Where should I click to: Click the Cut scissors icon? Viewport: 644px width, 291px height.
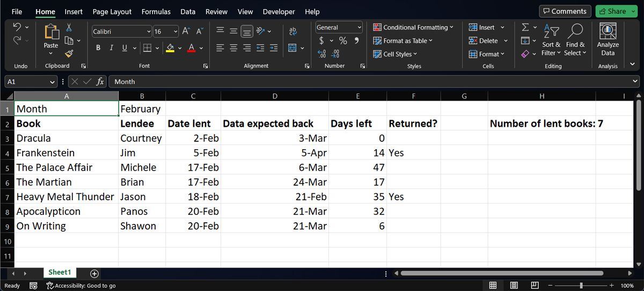tap(69, 27)
